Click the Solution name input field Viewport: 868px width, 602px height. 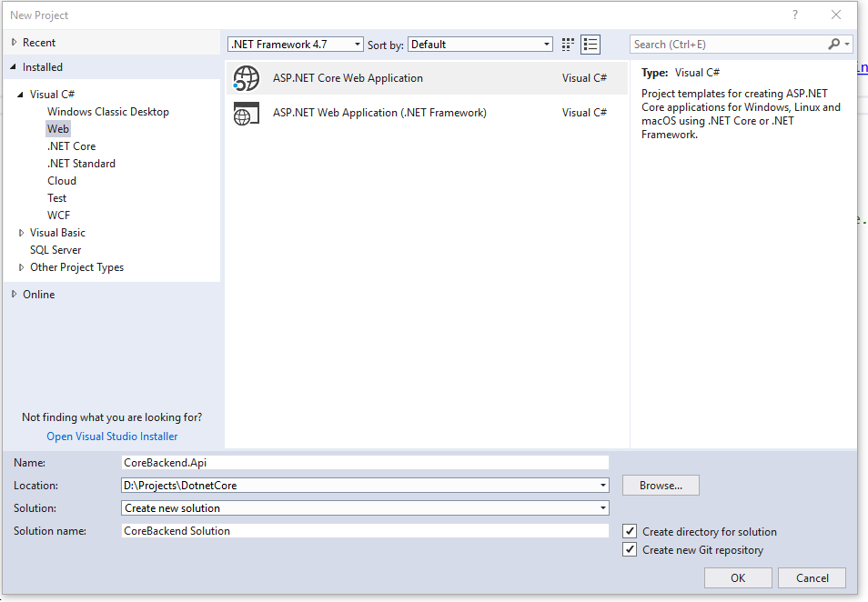click(365, 531)
